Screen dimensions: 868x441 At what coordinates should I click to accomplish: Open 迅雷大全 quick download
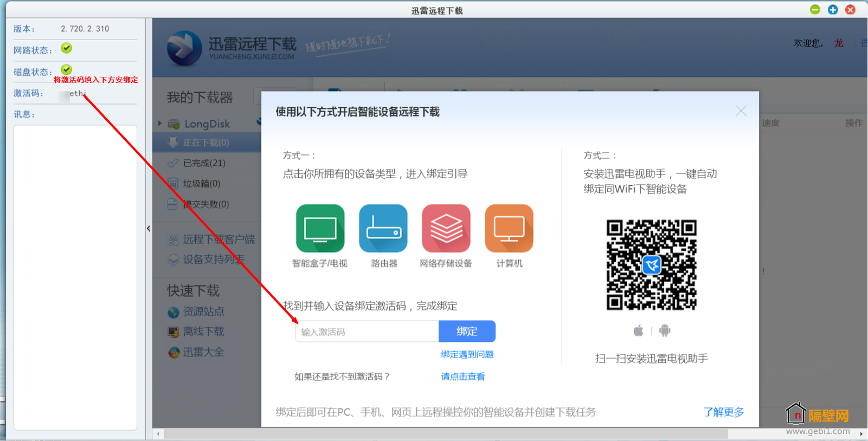click(203, 352)
